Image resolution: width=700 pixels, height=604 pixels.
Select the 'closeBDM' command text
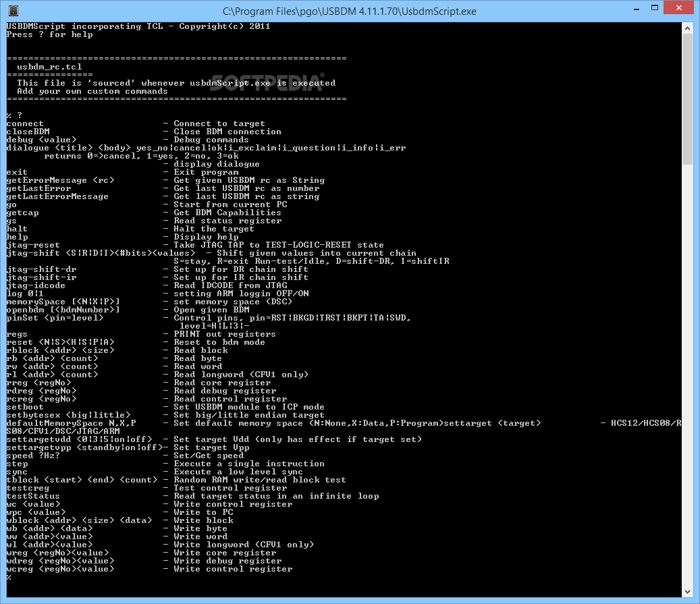[27, 132]
